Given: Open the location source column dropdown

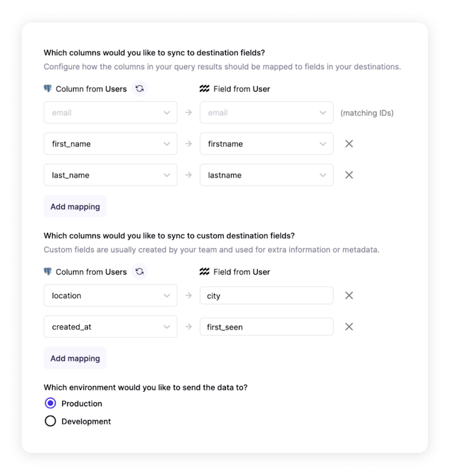Looking at the screenshot, I should pyautogui.click(x=110, y=295).
